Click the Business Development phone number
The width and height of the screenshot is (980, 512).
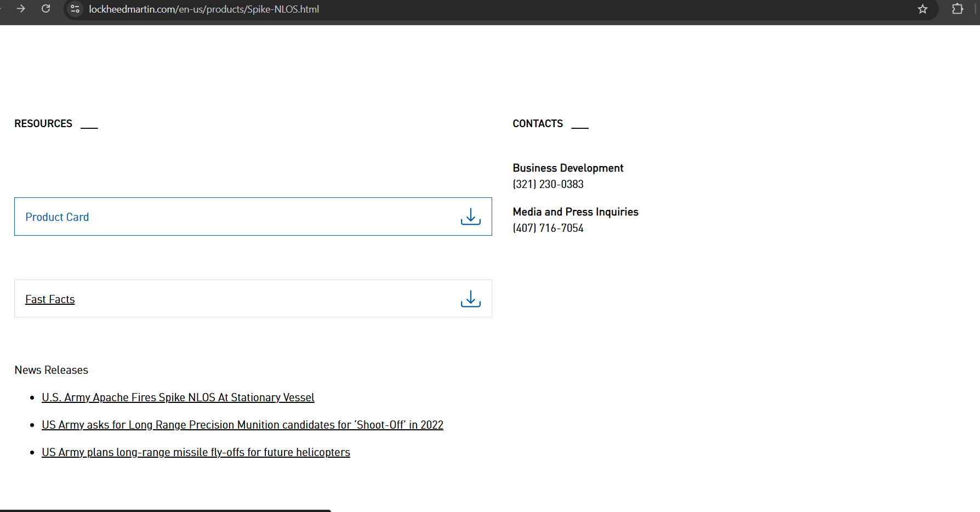tap(548, 184)
